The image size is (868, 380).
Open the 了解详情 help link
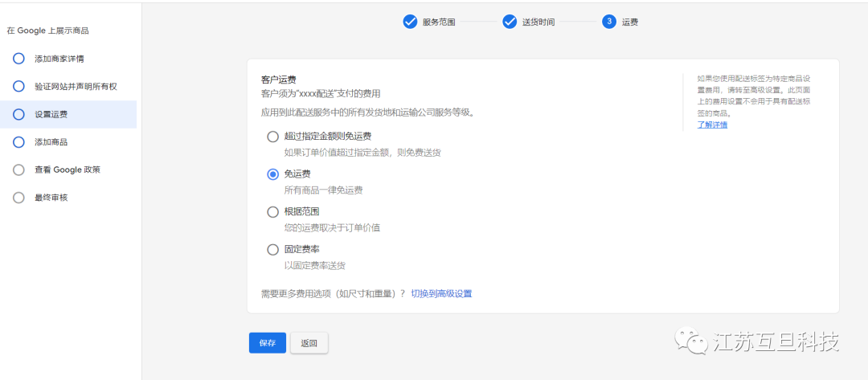click(x=712, y=125)
